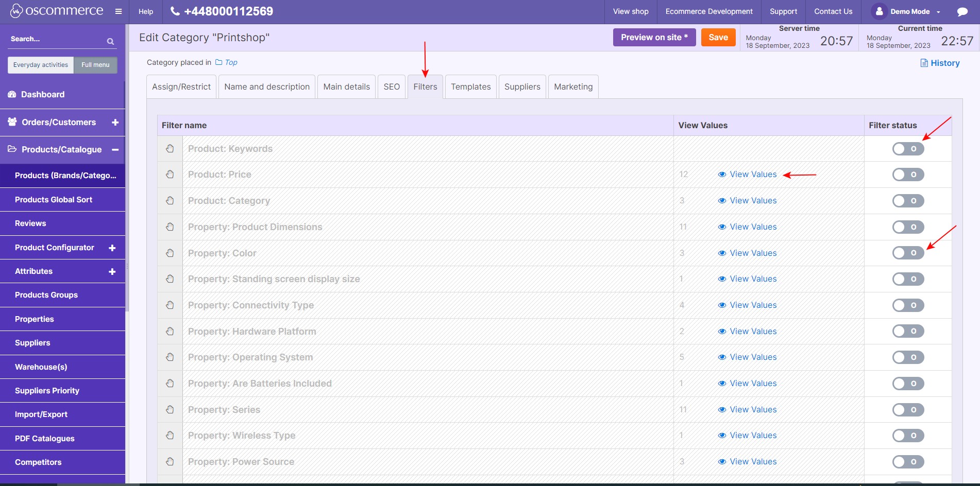
Task: Enable the Operating System filter toggle
Action: point(908,357)
